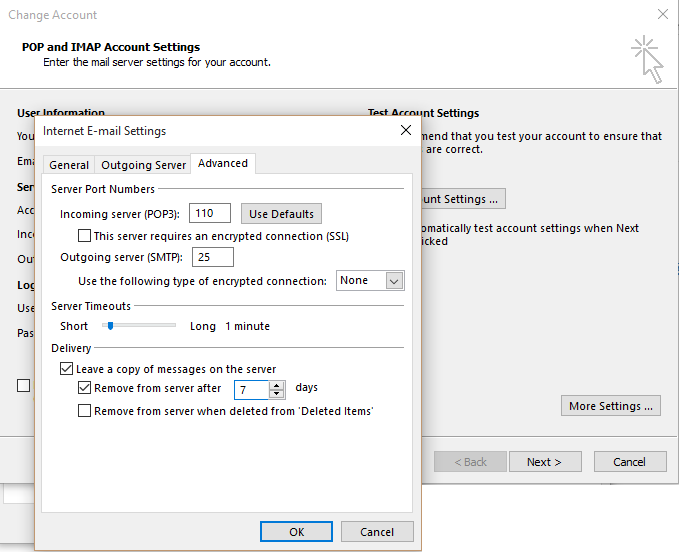Click the Server Timeouts slider handle
Screen dimensions: 679x552
pyautogui.click(x=110, y=325)
